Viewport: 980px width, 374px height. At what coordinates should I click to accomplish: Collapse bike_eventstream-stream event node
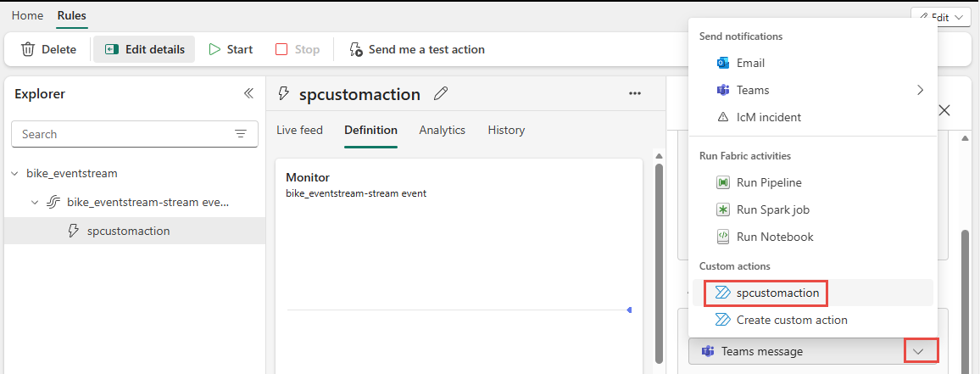point(35,202)
